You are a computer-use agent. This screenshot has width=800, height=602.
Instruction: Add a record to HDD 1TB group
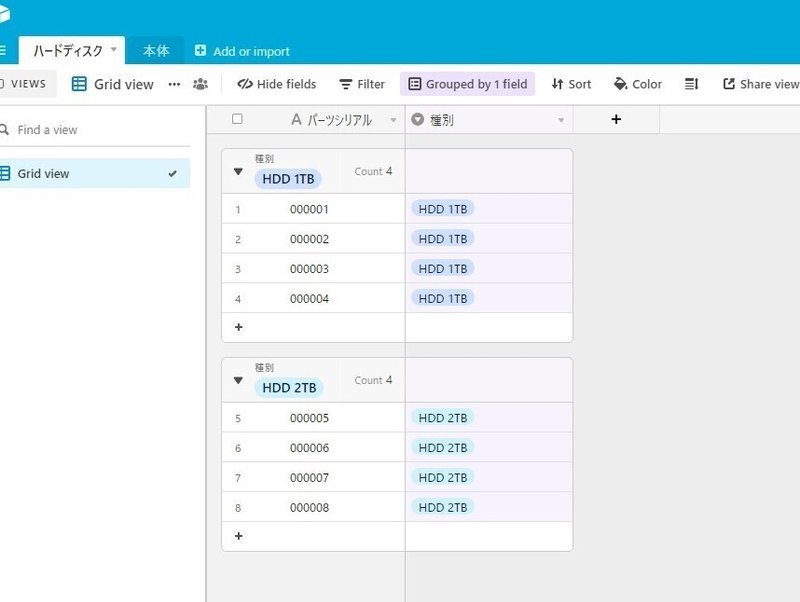click(x=238, y=327)
